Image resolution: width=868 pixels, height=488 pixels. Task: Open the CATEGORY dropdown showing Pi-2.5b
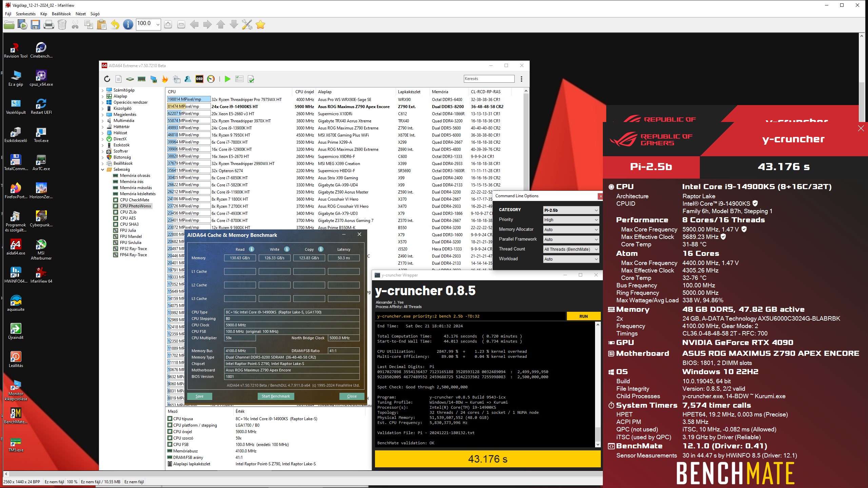coord(571,210)
